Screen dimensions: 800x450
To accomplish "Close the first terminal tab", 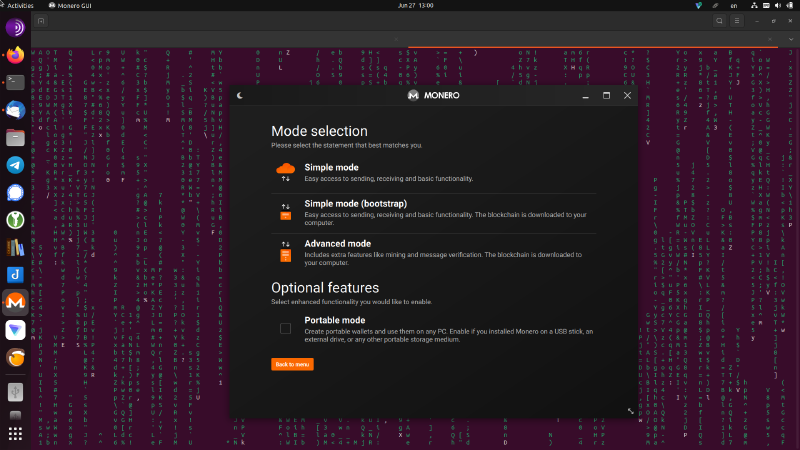I will (396, 39).
